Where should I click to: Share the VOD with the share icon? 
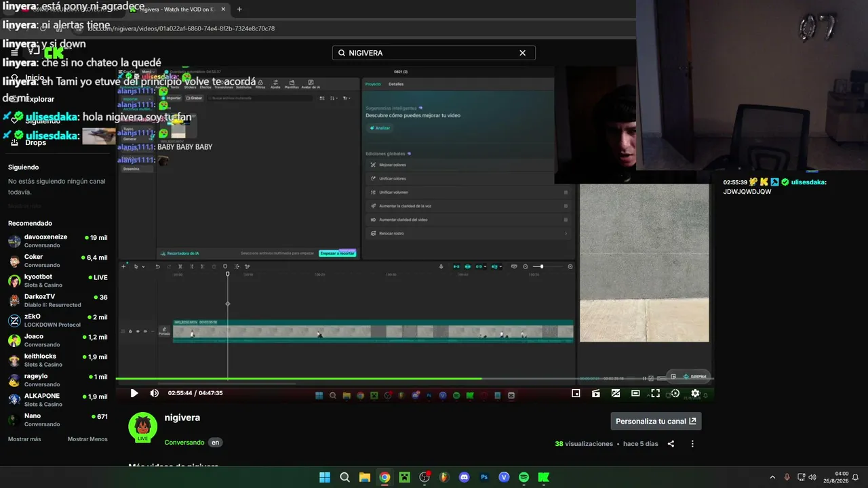(671, 444)
